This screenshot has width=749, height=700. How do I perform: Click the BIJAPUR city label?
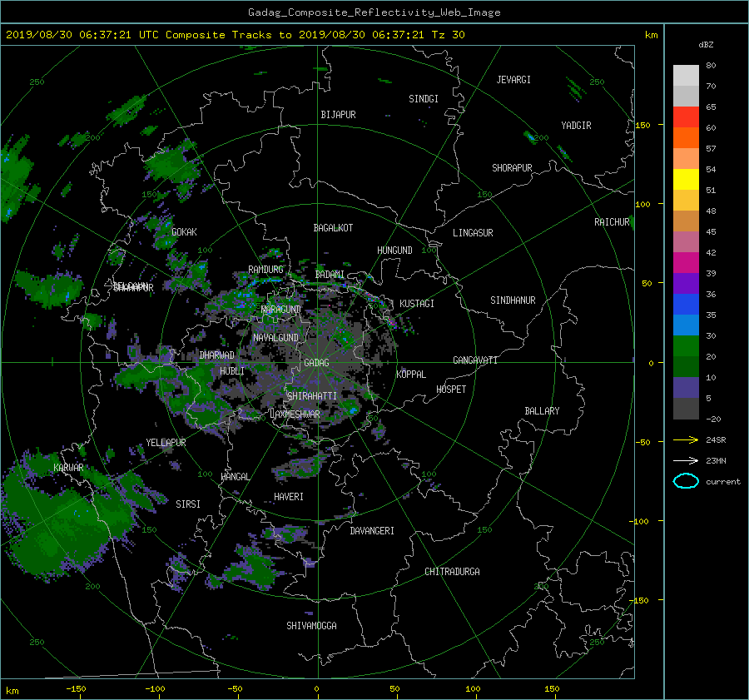click(x=338, y=115)
